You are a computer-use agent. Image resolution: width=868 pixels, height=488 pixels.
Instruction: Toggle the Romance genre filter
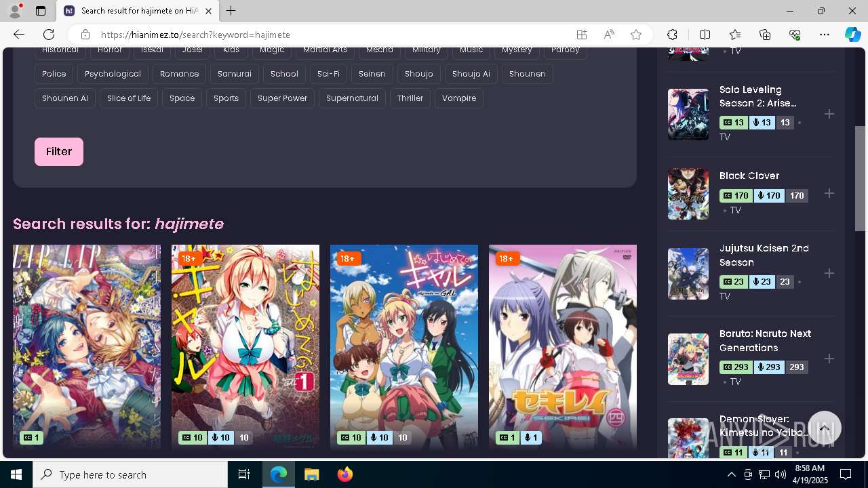(x=179, y=74)
